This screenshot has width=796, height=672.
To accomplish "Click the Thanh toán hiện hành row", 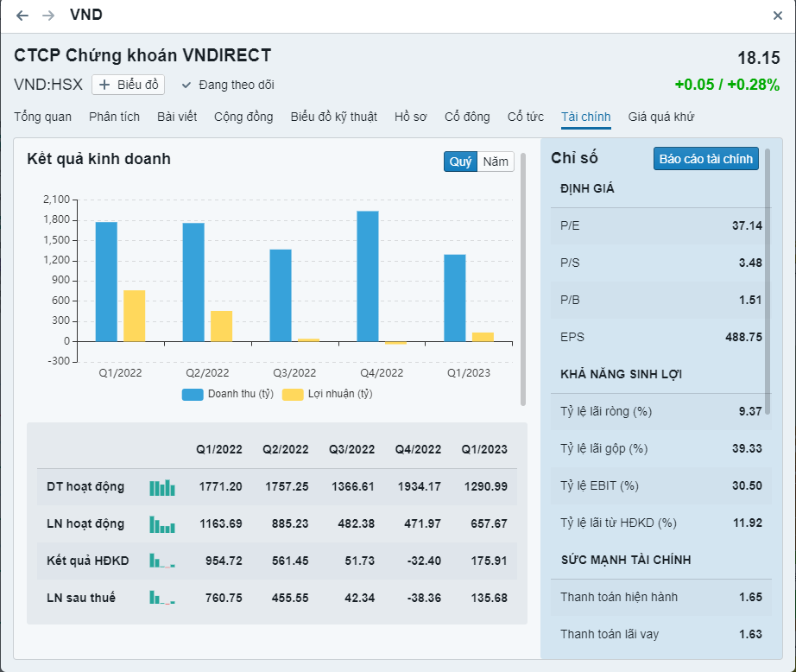I will click(661, 598).
